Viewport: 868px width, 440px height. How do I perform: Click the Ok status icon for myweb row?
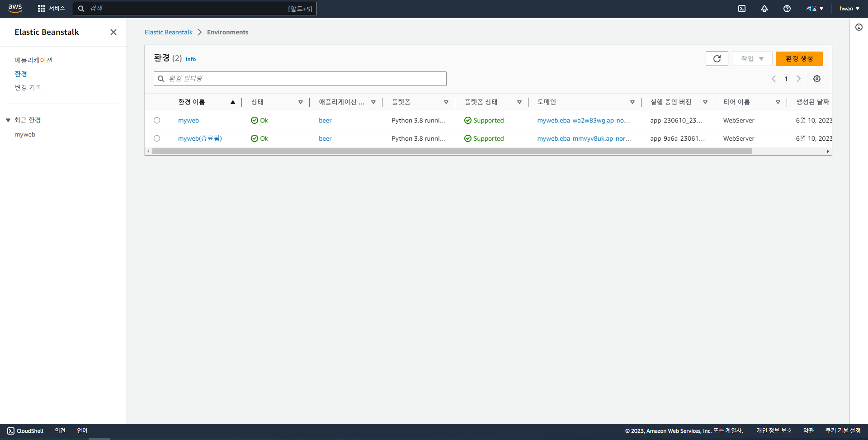tap(255, 120)
